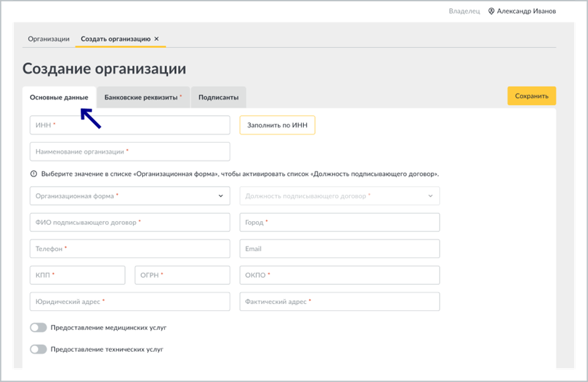Click the Email input field
Image resolution: width=588 pixels, height=382 pixels.
[340, 249]
